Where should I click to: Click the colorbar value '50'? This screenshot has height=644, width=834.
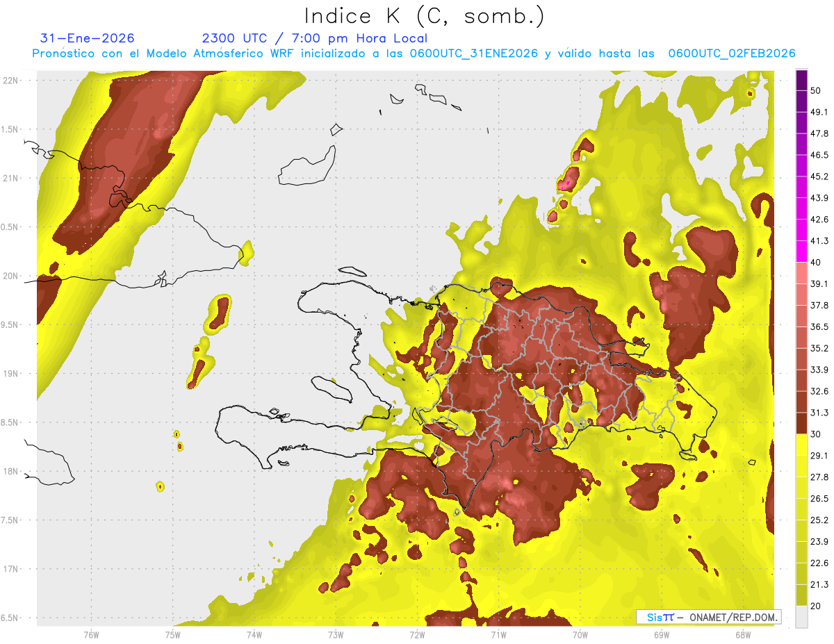(x=816, y=91)
